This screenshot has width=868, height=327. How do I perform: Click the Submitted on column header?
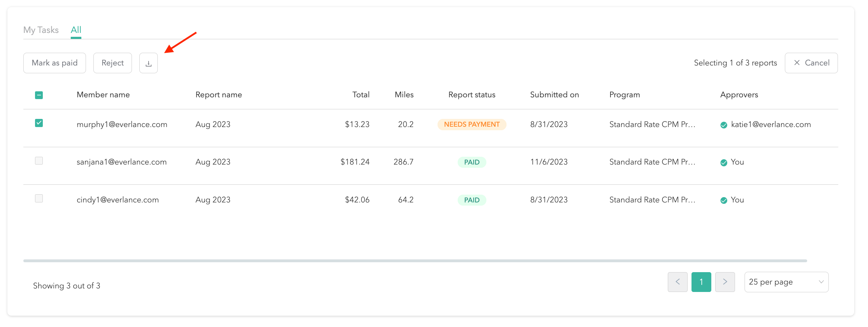click(x=554, y=95)
